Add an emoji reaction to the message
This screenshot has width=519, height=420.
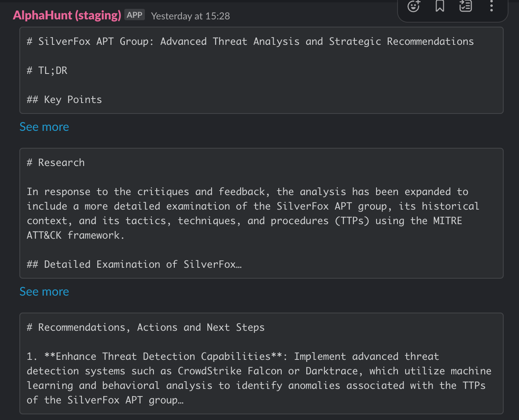pyautogui.click(x=414, y=6)
